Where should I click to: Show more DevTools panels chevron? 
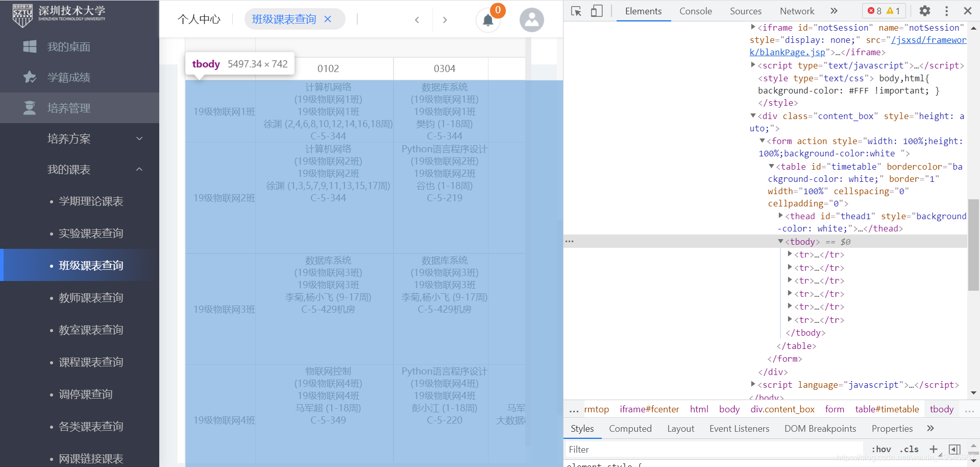(834, 11)
